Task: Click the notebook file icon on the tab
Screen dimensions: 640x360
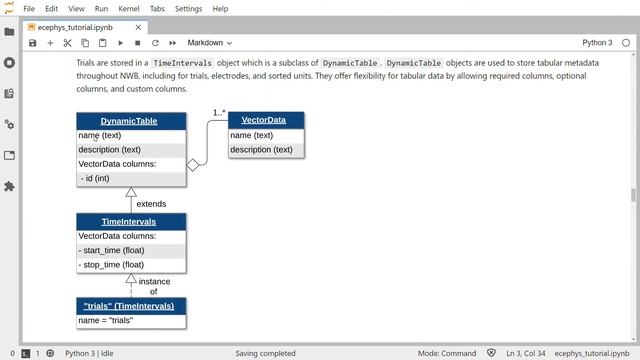Action: point(31,27)
